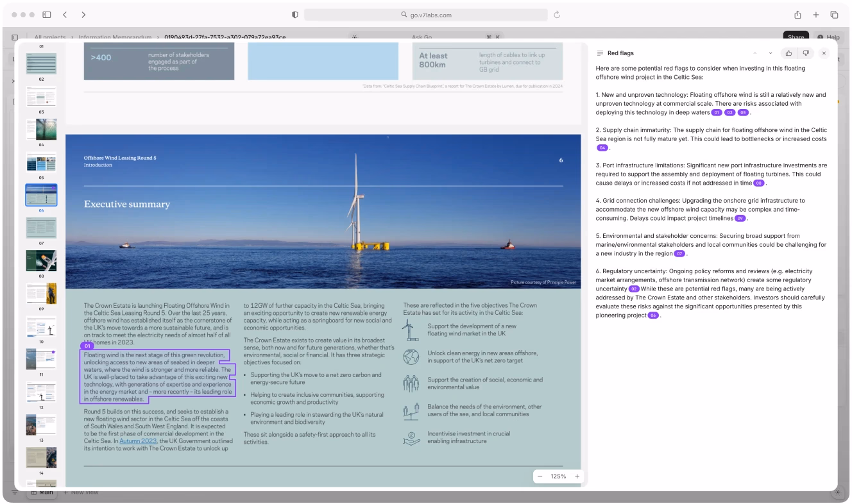The width and height of the screenshot is (852, 504).
Task: Open a new Safari tab
Action: (816, 15)
